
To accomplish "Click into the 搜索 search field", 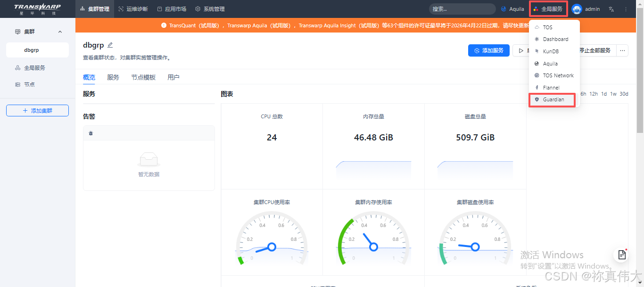I will 462,9.
